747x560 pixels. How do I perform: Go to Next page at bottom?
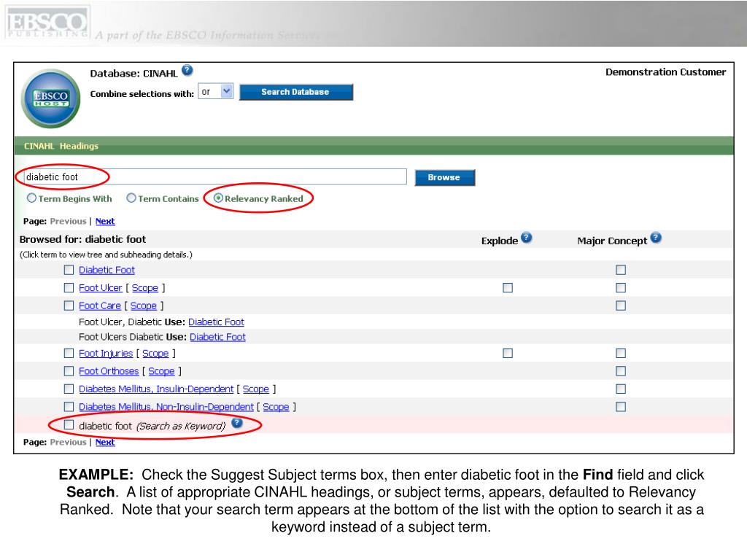coord(105,443)
